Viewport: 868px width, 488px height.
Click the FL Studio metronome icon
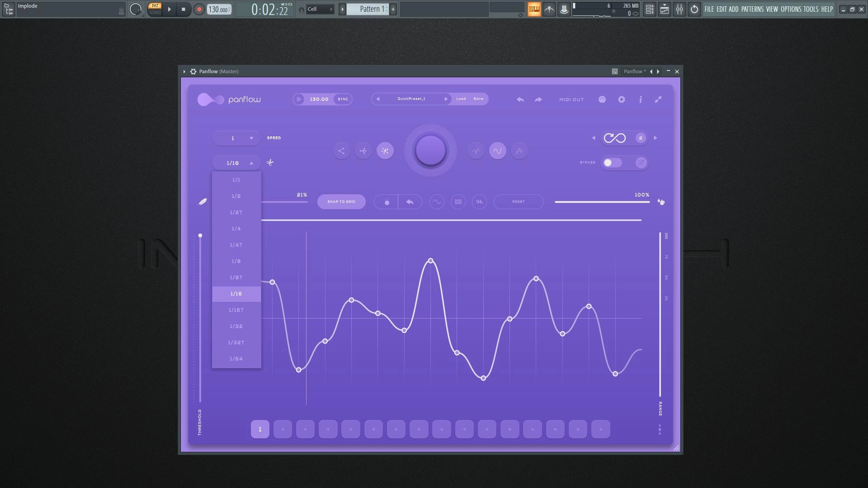[549, 9]
